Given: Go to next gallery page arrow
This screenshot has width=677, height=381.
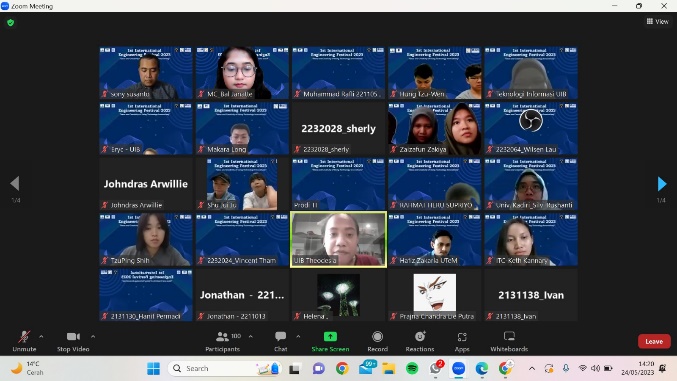Looking at the screenshot, I should [x=661, y=184].
